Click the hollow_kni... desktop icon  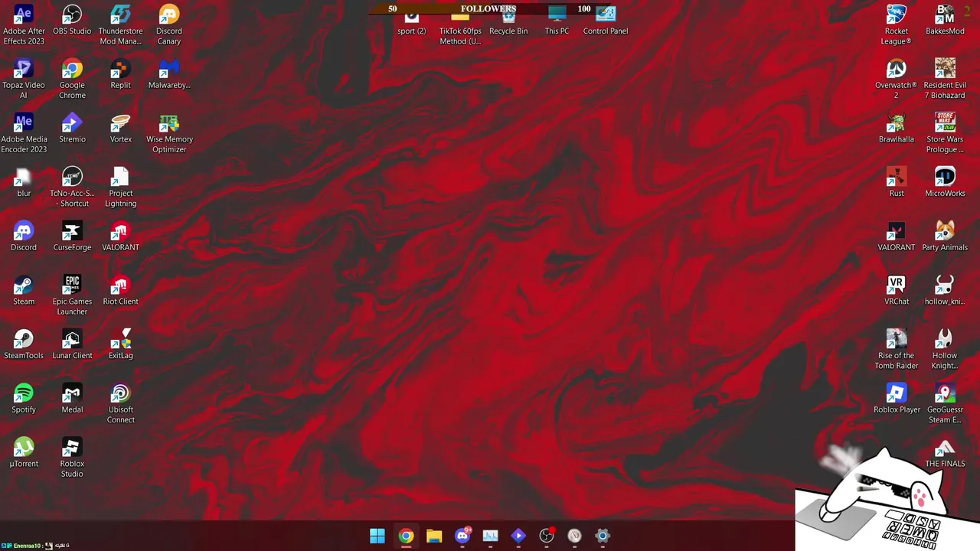coord(945,290)
